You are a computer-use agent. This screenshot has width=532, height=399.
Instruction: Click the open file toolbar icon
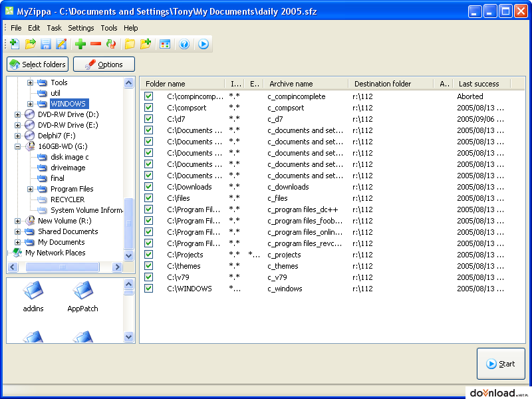(x=30, y=44)
